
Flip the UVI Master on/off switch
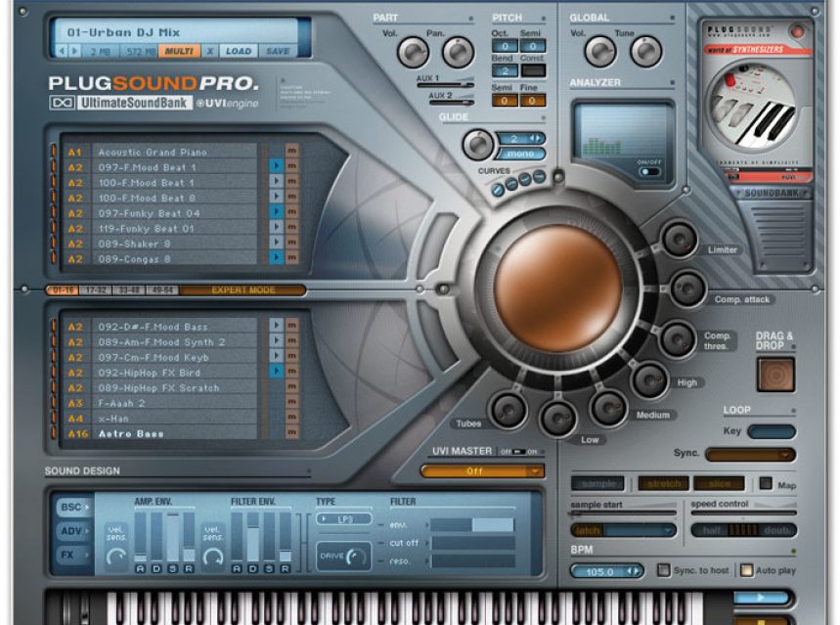518,452
